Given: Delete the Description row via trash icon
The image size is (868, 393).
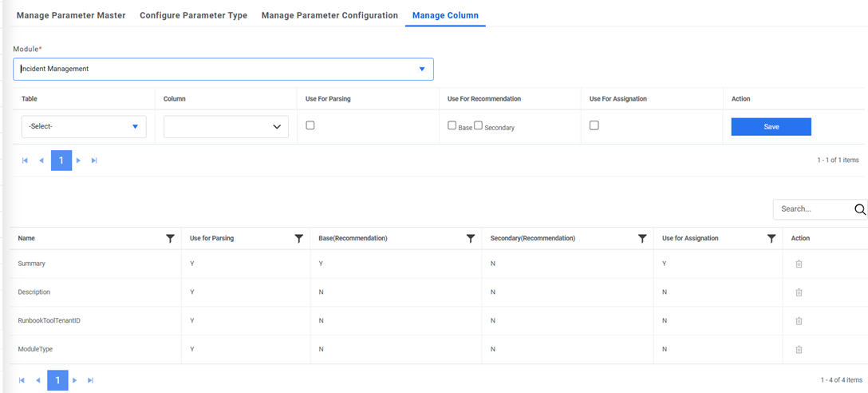Looking at the screenshot, I should (799, 292).
